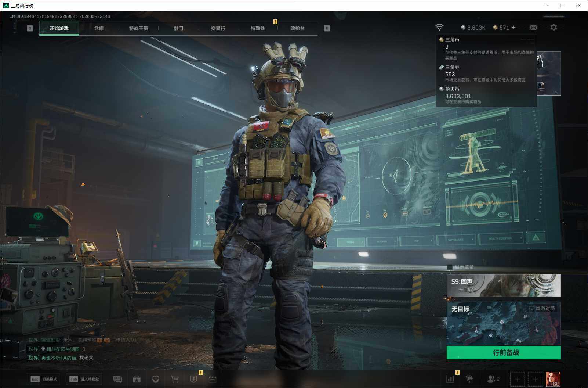
Task: Switch to the 特勤处 tab
Action: tap(258, 28)
